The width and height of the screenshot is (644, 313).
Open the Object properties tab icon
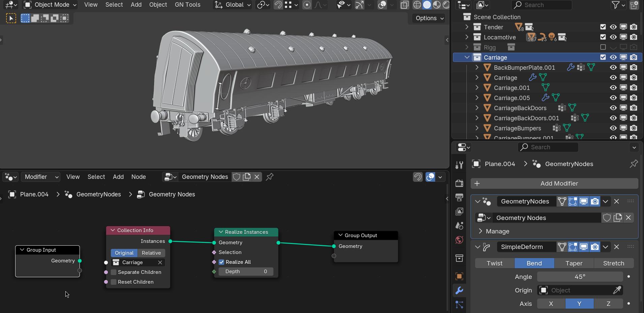[459, 276]
